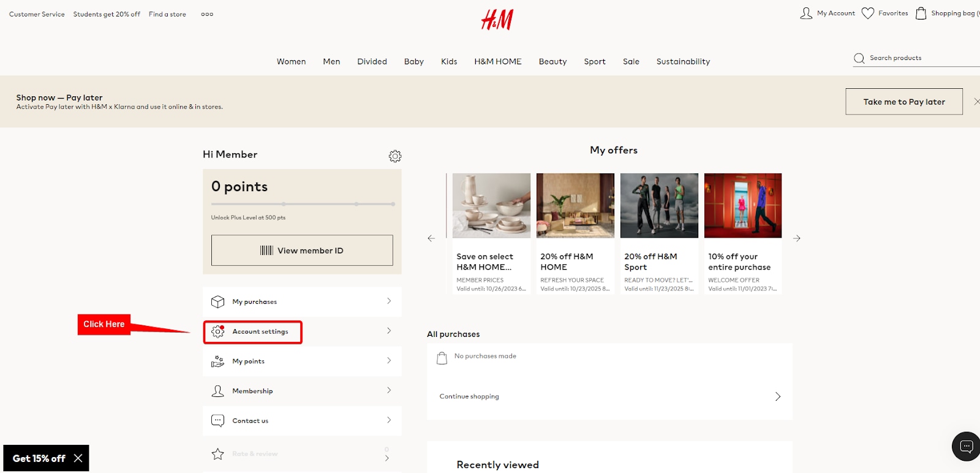Click the Shopping bag text link
The width and height of the screenshot is (980, 473).
[954, 13]
